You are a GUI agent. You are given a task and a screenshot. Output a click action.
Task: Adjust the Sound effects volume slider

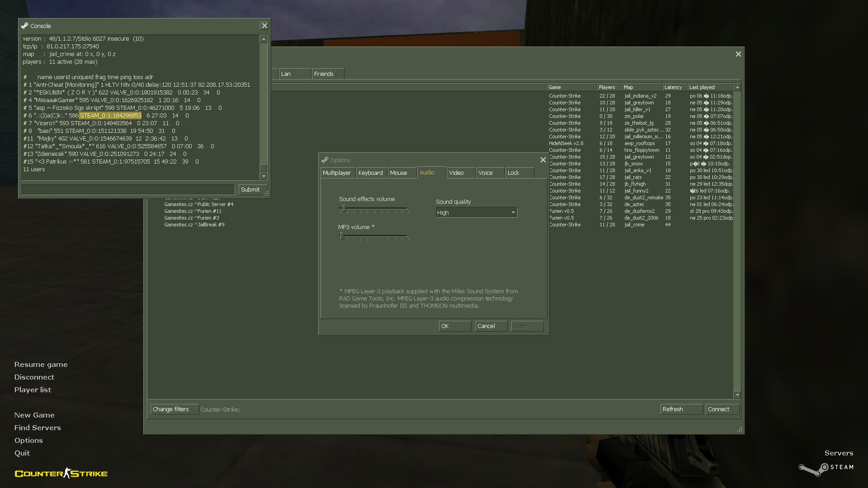(344, 208)
